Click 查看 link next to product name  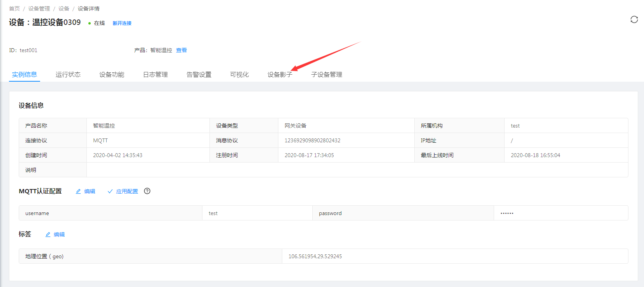(x=181, y=50)
